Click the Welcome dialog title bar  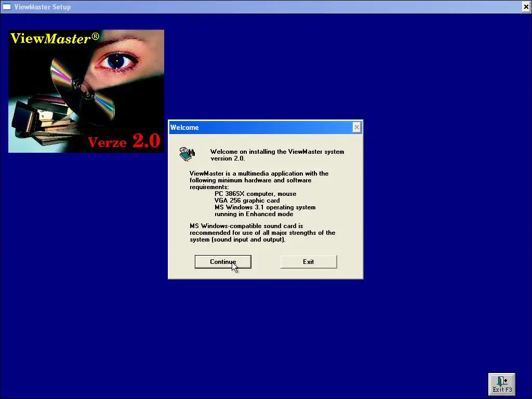click(x=265, y=127)
